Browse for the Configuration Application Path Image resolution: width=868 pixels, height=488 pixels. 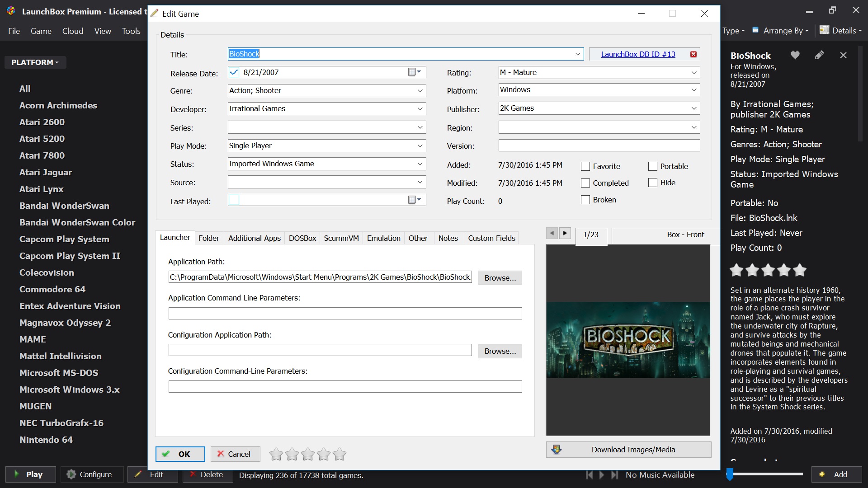(500, 351)
